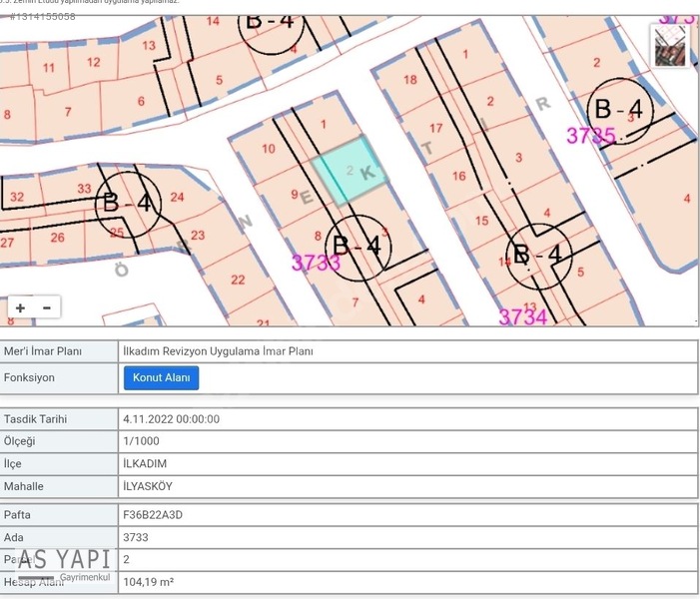Click the B-4 circle in block 3734
This screenshot has height=599, width=700.
pyautogui.click(x=539, y=255)
